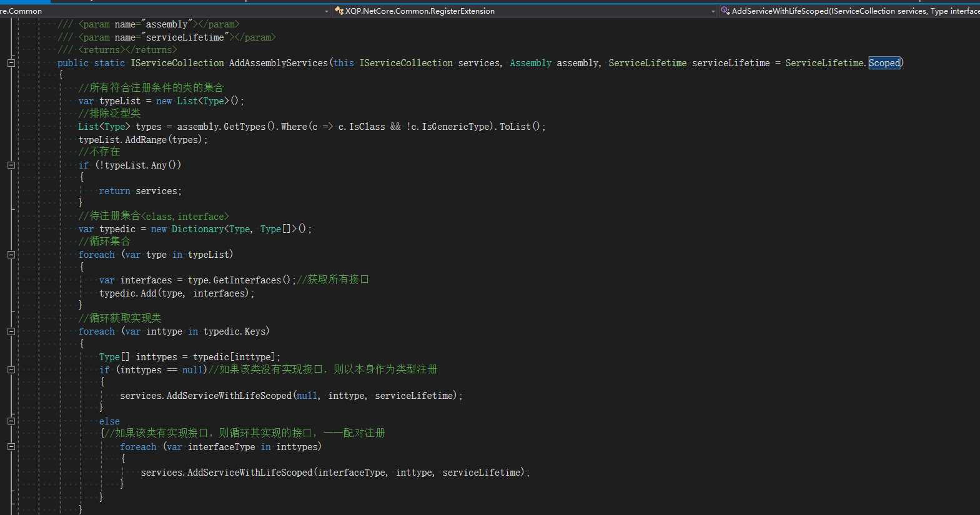Click return services; statement
The height and width of the screenshot is (515, 980).
140,191
